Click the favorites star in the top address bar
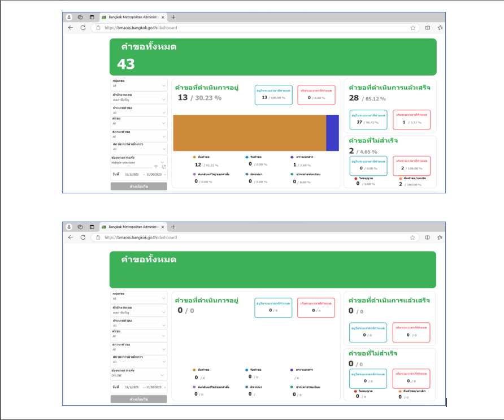The height and width of the screenshot is (420, 504). (413, 28)
